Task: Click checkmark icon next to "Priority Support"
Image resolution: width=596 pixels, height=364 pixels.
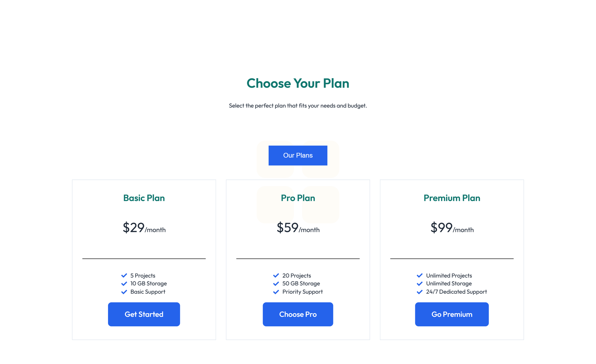Action: (276, 292)
